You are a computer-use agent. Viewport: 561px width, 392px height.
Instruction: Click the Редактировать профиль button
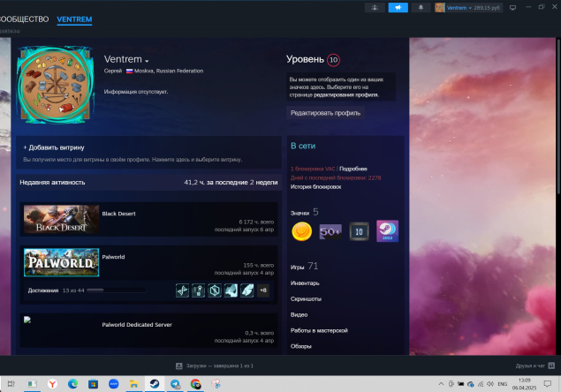click(x=325, y=113)
